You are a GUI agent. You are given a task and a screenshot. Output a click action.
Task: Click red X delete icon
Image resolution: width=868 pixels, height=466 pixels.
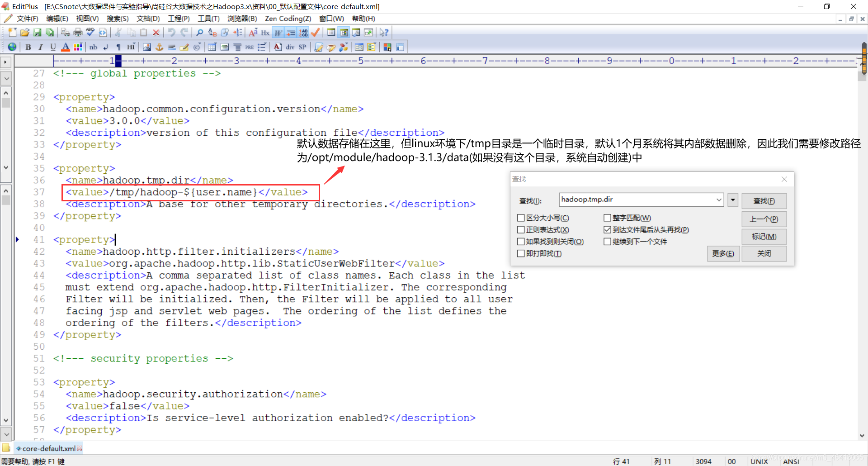156,33
